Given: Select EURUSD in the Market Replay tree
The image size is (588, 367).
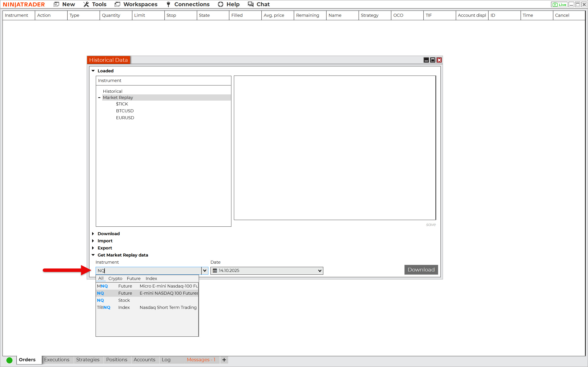Looking at the screenshot, I should click(125, 118).
